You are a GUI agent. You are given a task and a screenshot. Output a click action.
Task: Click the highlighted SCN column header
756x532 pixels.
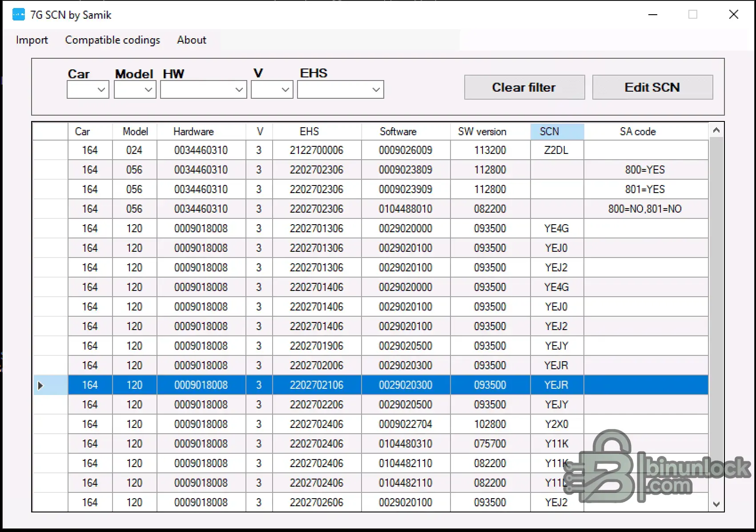point(557,132)
